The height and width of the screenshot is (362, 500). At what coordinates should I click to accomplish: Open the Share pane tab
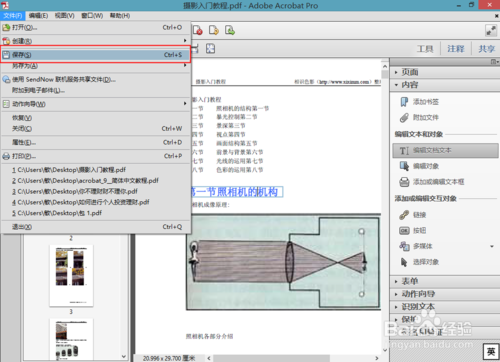(x=486, y=49)
